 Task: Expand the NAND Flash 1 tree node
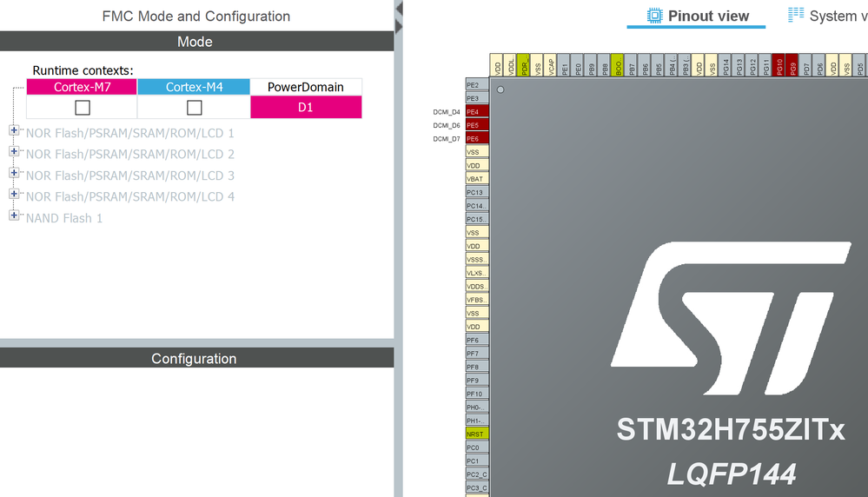[x=14, y=215]
